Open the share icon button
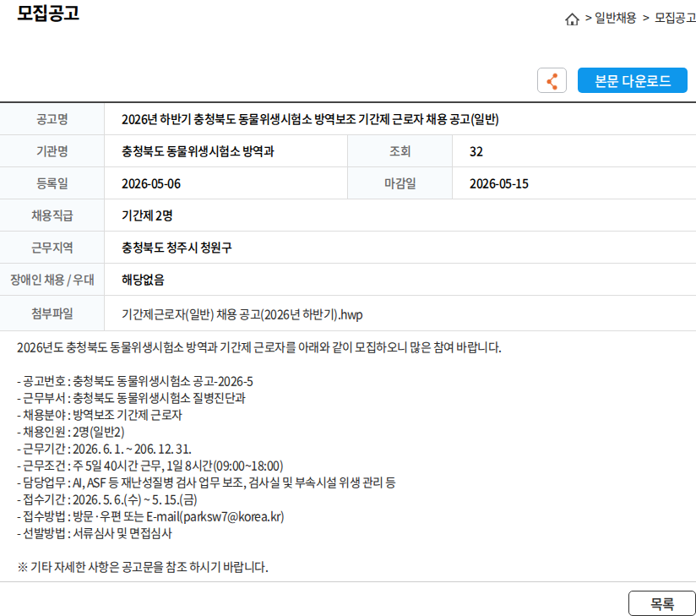The width and height of the screenshot is (696, 616). 552,80
